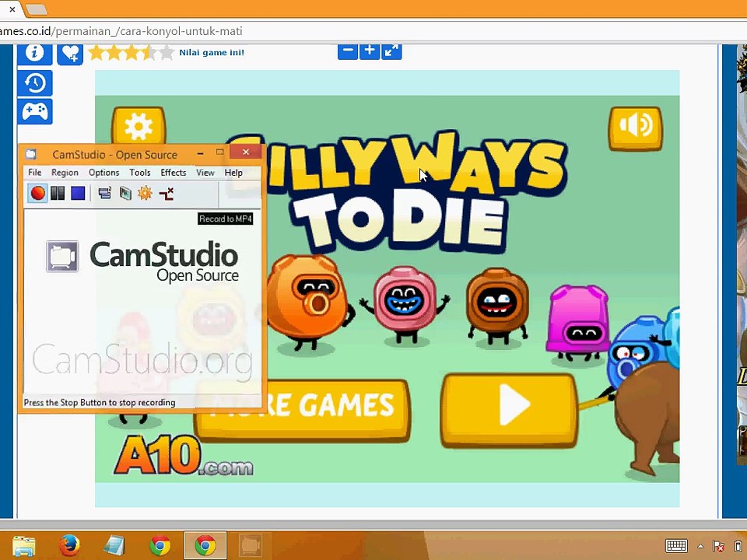The height and width of the screenshot is (560, 747).
Task: Click the A10.com logo link
Action: point(184,457)
